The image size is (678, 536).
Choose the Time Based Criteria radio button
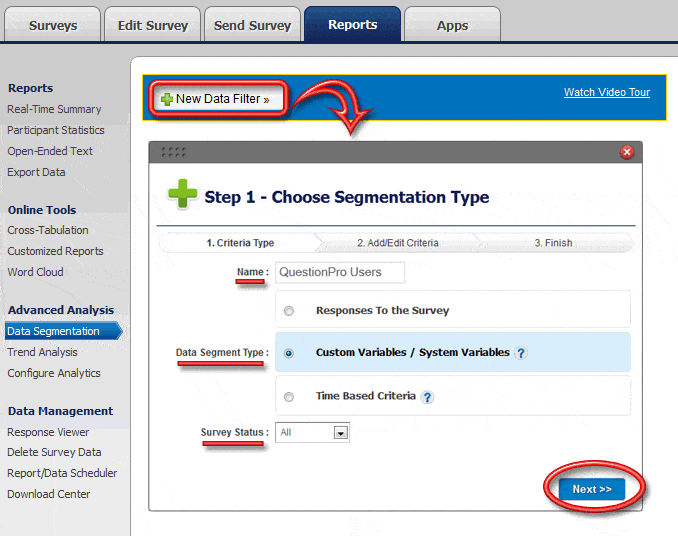point(289,397)
